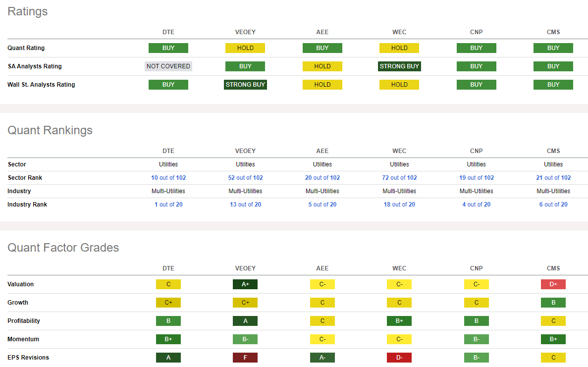The height and width of the screenshot is (367, 588).
Task: Click CMS's industry rank '6 out of 20'
Action: click(553, 205)
